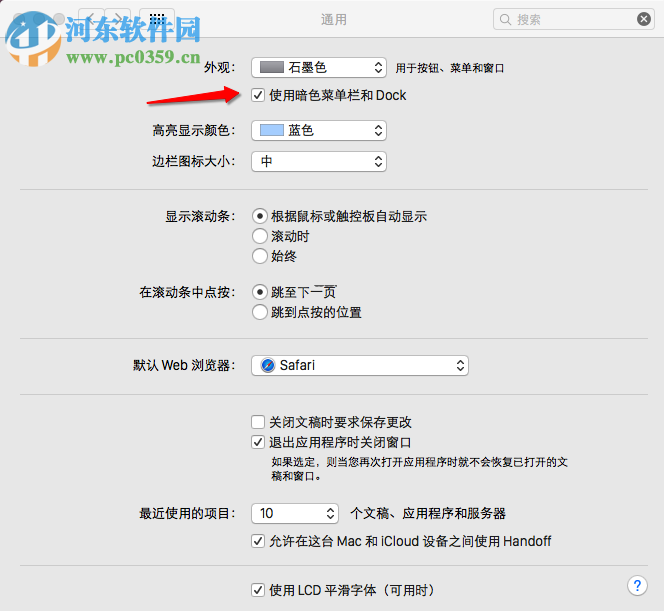664x611 pixels.
Task: Select 跳到点按的位置 radio button
Action: [260, 312]
